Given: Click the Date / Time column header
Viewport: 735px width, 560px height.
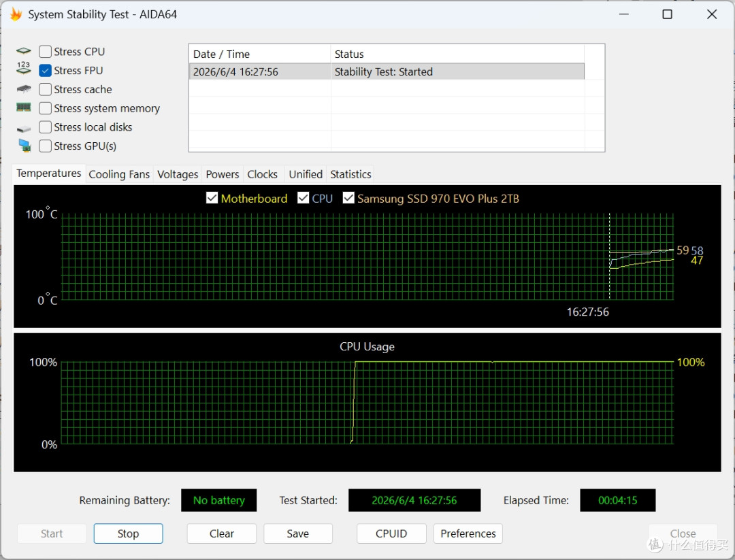Looking at the screenshot, I should [x=260, y=54].
